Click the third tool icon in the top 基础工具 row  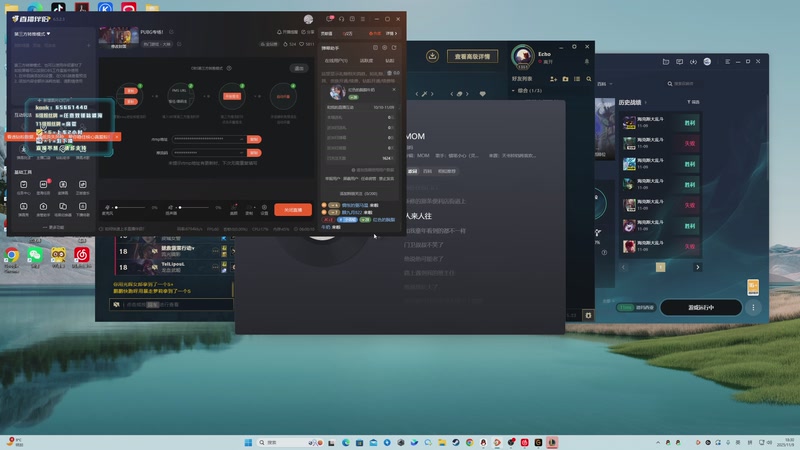[x=63, y=185]
